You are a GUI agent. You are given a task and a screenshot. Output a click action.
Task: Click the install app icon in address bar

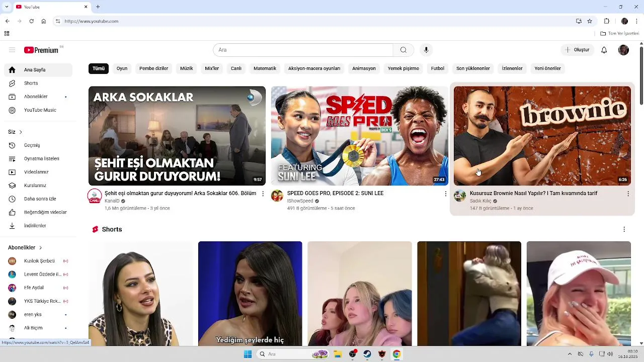[x=579, y=21]
